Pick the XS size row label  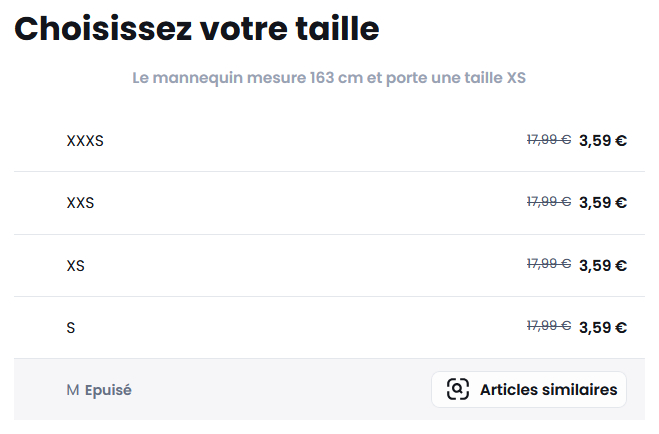tap(75, 266)
